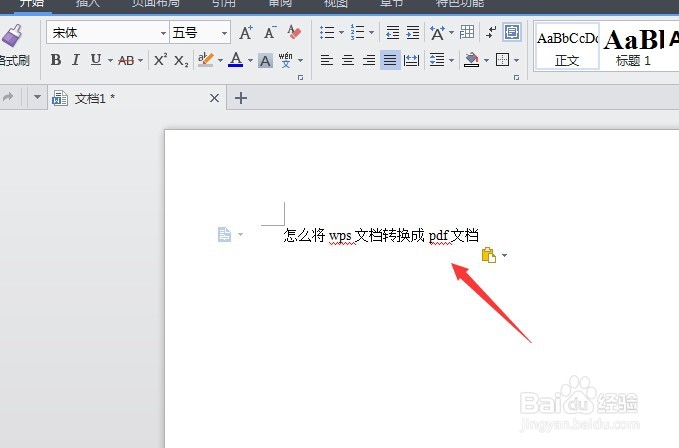
Task: Click the phonetic guide wén icon
Action: (285, 60)
